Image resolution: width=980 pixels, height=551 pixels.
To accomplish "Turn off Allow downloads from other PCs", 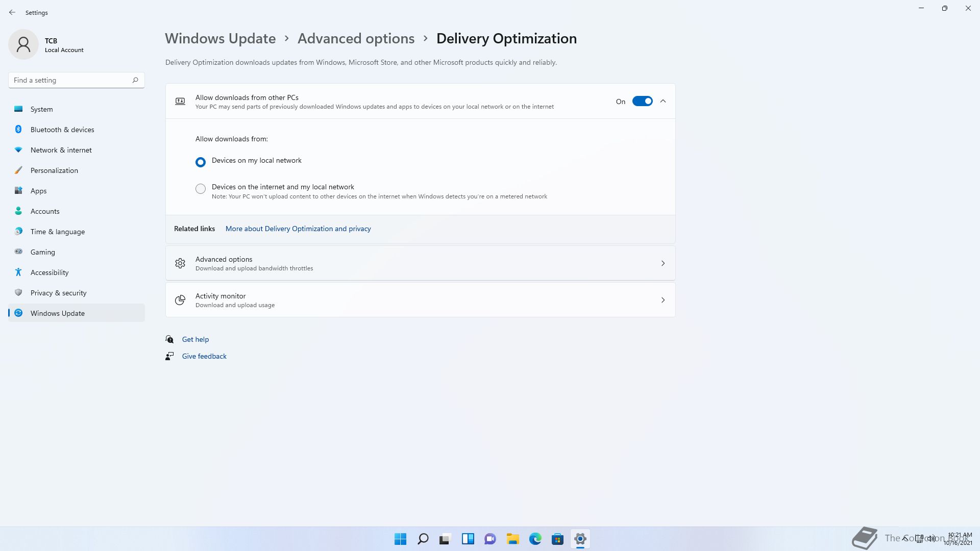I will pyautogui.click(x=643, y=101).
